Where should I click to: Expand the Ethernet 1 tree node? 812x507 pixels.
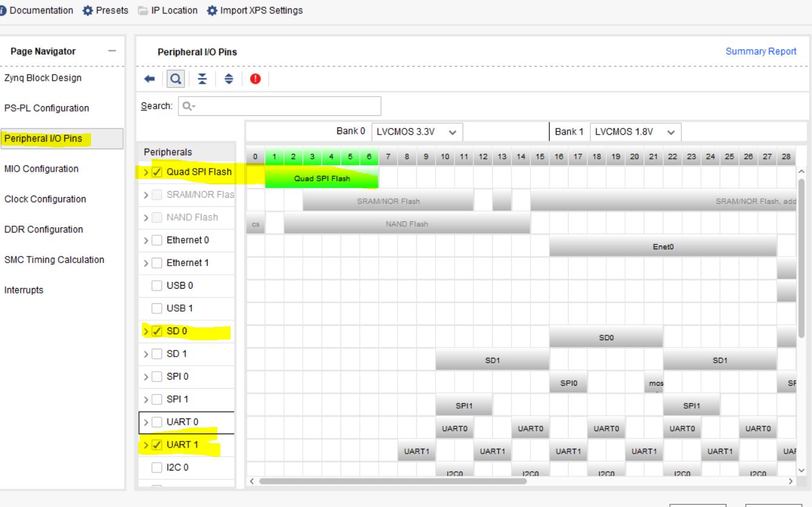146,263
